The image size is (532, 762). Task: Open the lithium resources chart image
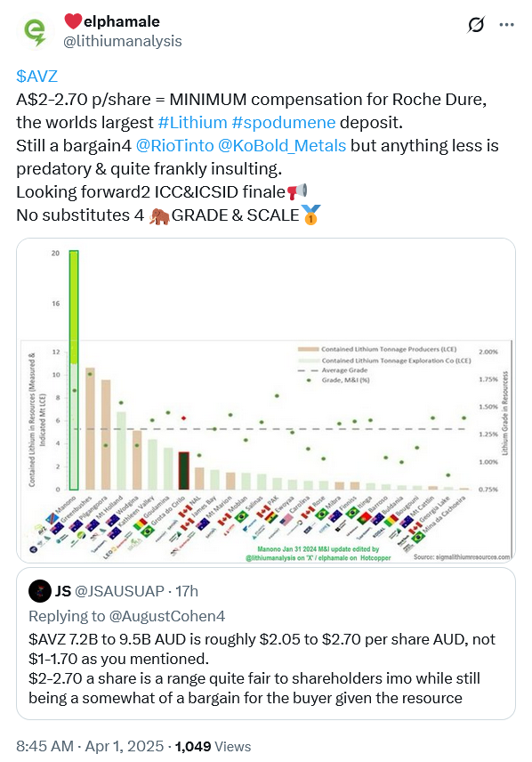point(266,401)
